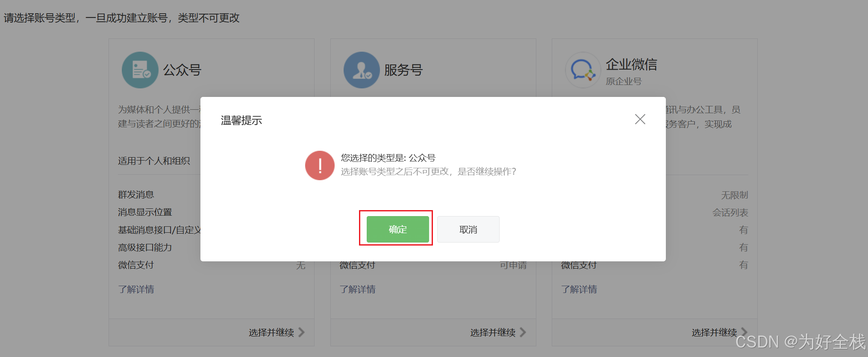Click the text 您选择的类型是: 公众号

388,158
